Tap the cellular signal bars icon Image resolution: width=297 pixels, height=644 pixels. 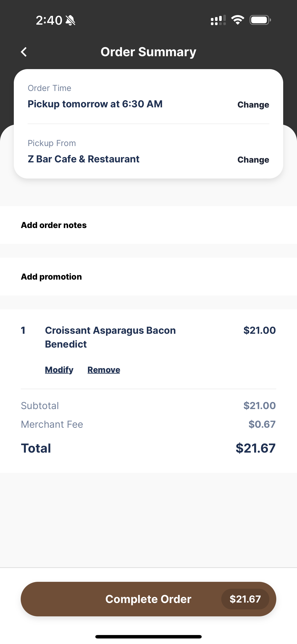coord(218,20)
